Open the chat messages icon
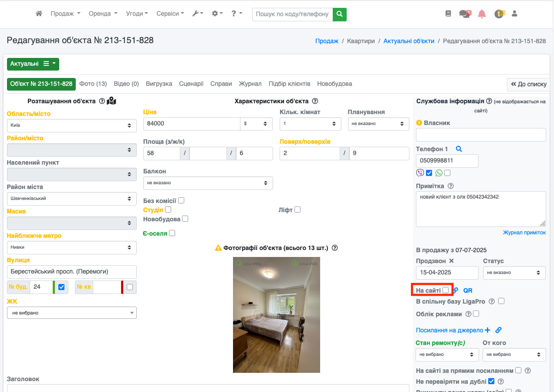The image size is (554, 392). (464, 14)
